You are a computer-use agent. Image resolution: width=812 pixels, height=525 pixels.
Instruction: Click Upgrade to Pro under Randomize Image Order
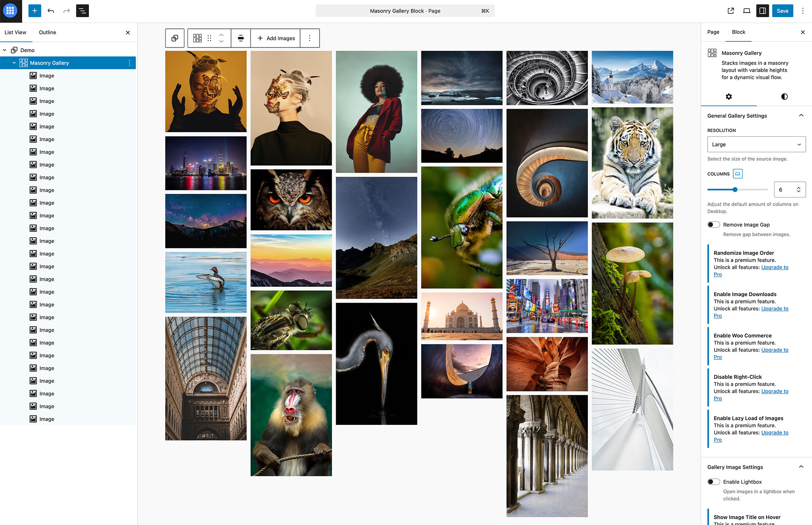[x=774, y=267]
